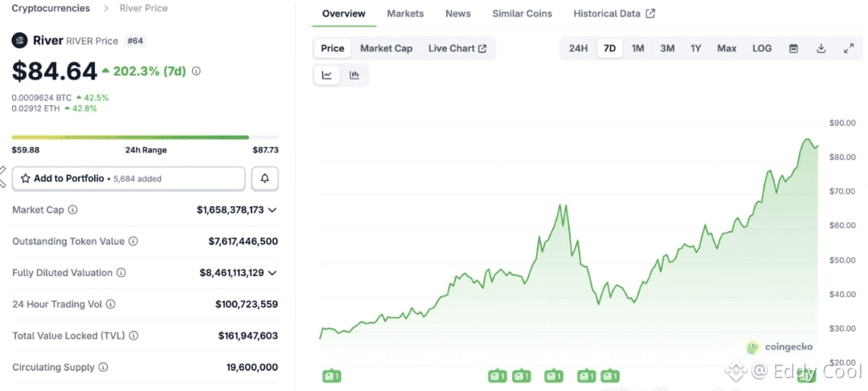Click the $50.00 axis label
868x391 pixels.
tap(842, 260)
